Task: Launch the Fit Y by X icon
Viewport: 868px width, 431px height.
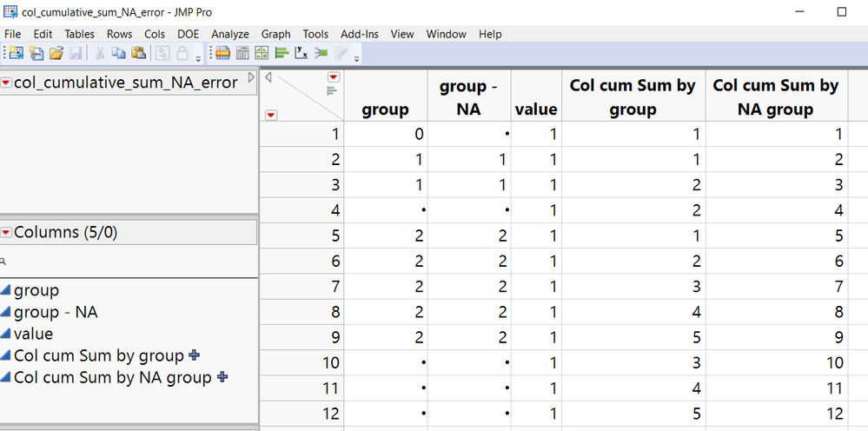Action: tap(302, 54)
